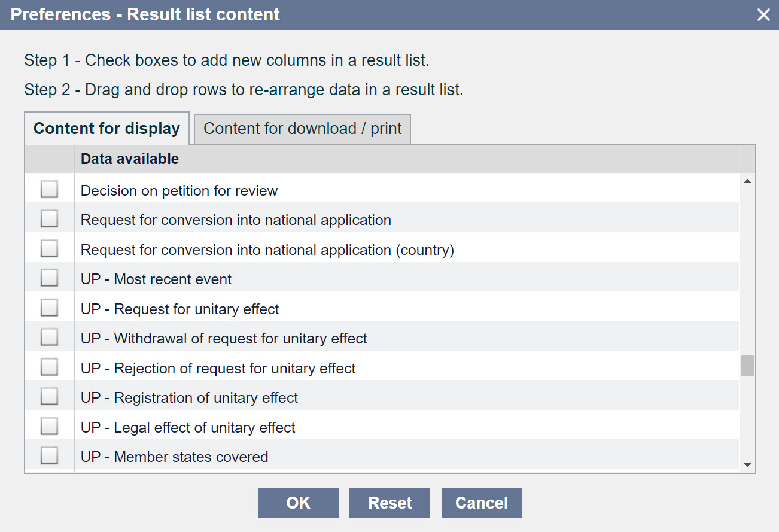Confirm preferences with OK button

coord(298,503)
